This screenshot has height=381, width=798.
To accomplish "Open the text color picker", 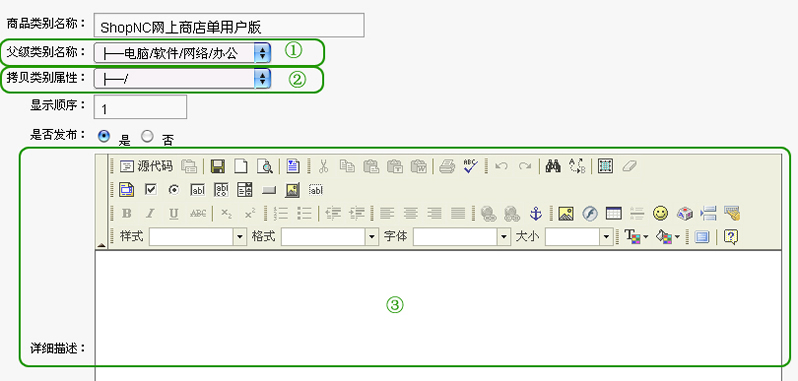I will pos(636,237).
